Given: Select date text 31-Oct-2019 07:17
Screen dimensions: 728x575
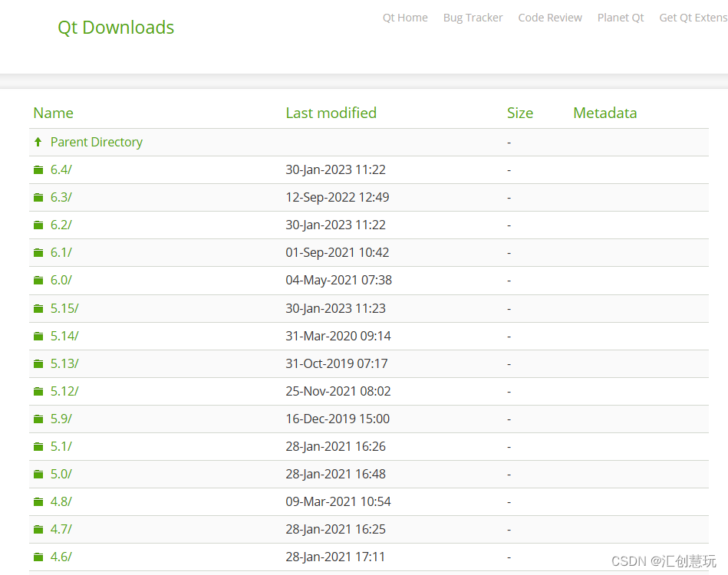Looking at the screenshot, I should coord(337,364).
